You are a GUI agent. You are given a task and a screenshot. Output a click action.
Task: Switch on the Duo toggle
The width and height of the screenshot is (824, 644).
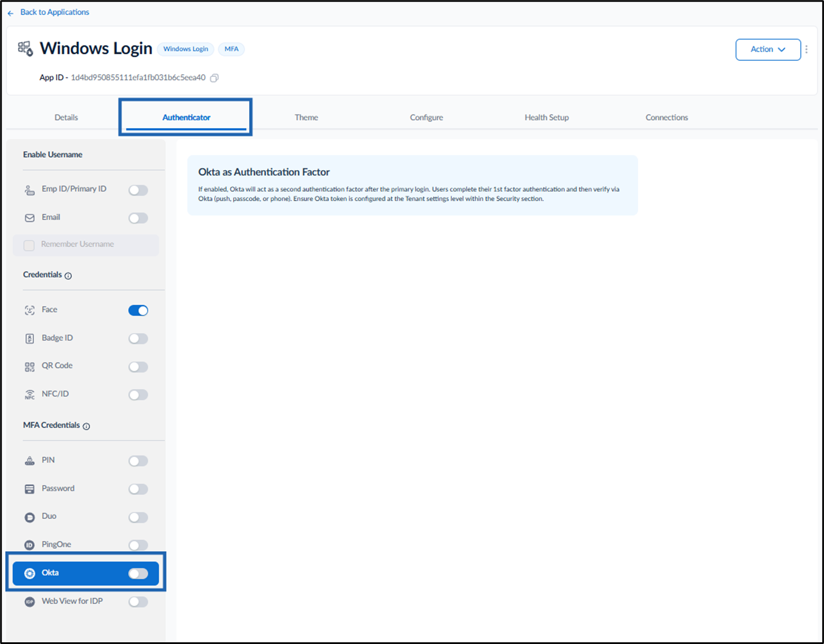tap(138, 517)
